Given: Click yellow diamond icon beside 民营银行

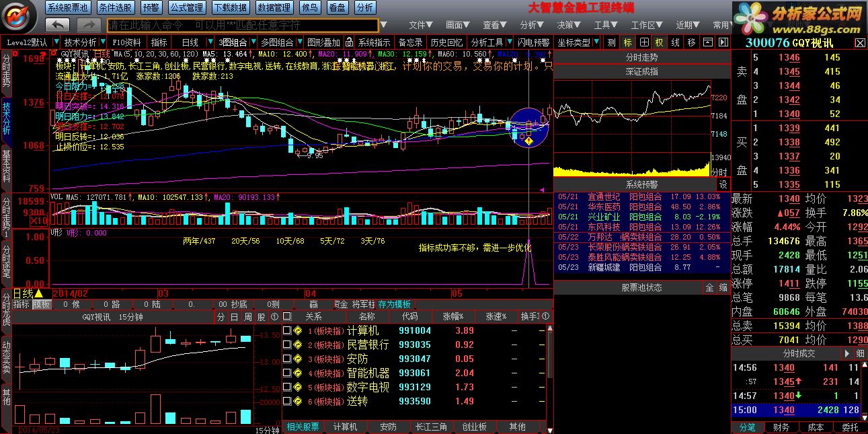Looking at the screenshot, I should [x=298, y=345].
